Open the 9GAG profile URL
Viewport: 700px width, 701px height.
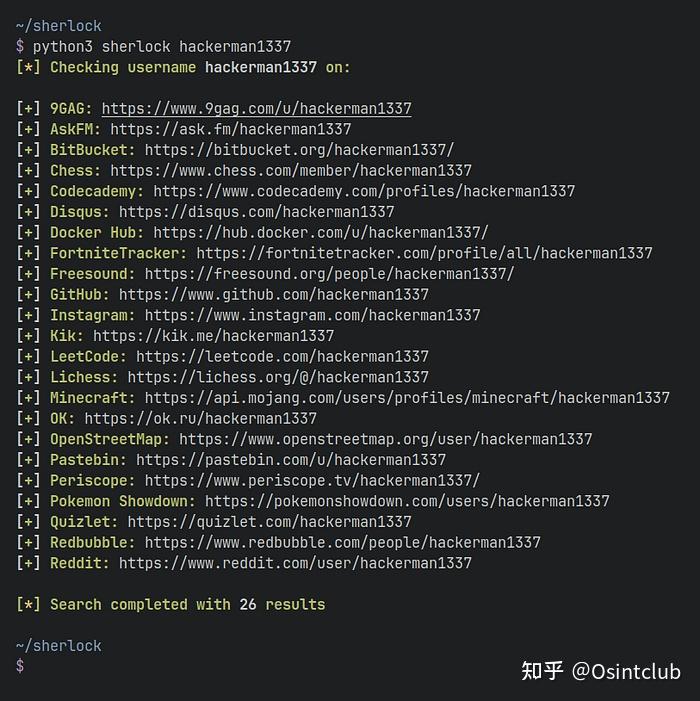coord(256,109)
